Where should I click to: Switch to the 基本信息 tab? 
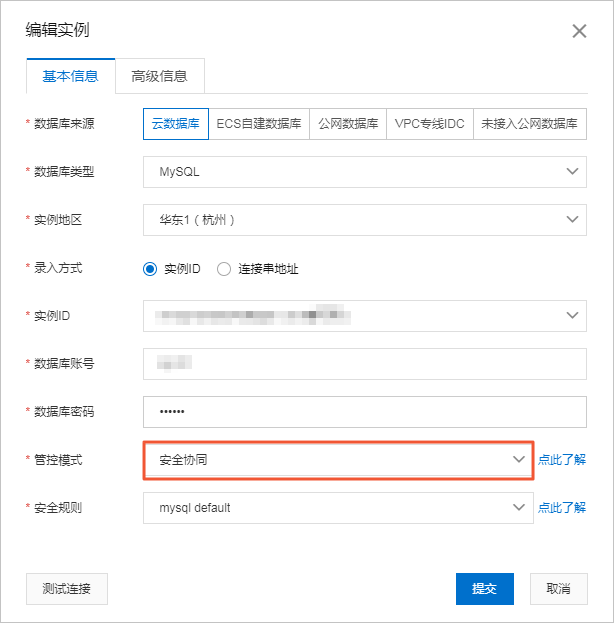coord(71,76)
